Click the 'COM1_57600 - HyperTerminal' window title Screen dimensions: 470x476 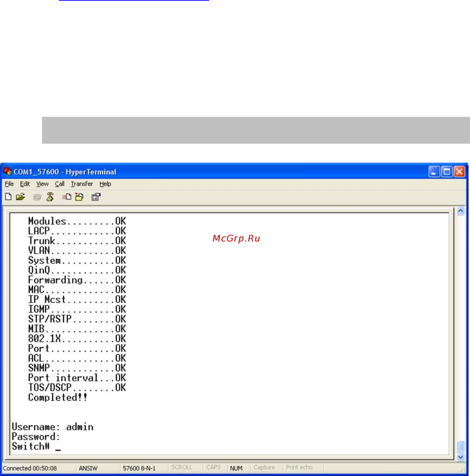coord(65,172)
